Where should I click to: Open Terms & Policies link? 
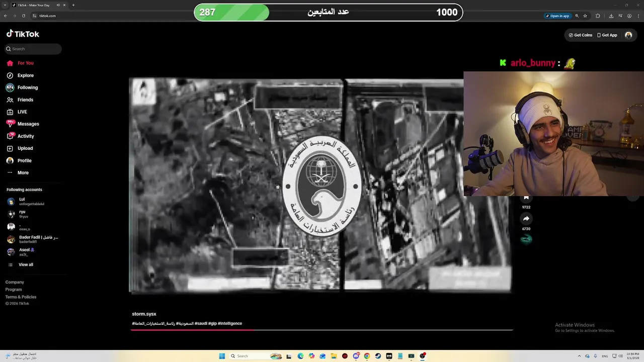(21, 297)
